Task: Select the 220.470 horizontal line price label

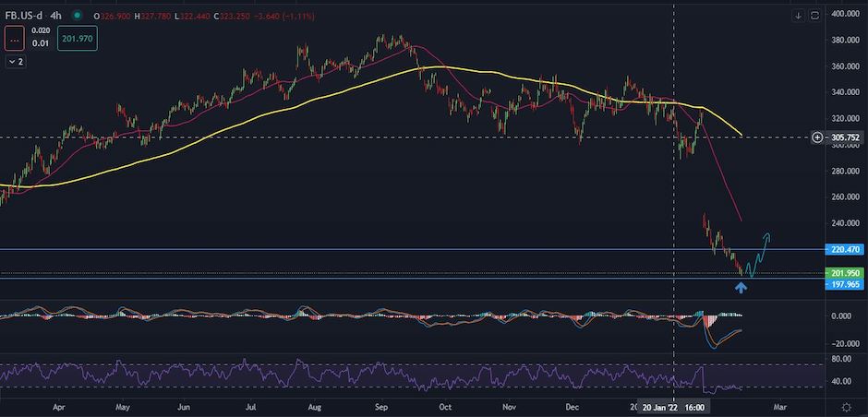Action: coord(845,249)
